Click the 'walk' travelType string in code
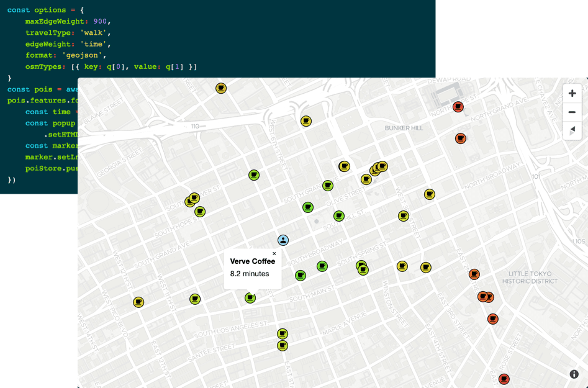The image size is (588, 388). [x=93, y=33]
